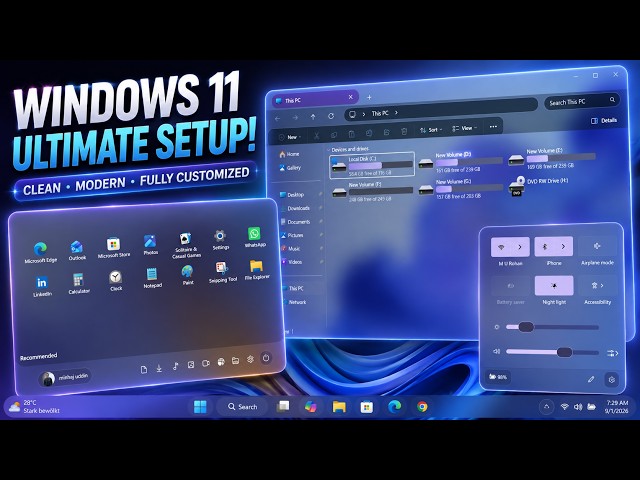Adjust the brightness slider
Image resolution: width=640 pixels, height=480 pixels.
point(552,327)
